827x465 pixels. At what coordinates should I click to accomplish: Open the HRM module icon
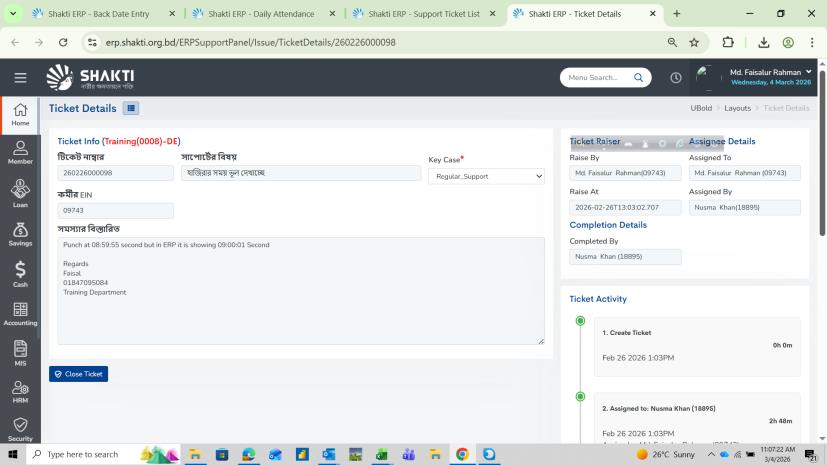pyautogui.click(x=20, y=392)
